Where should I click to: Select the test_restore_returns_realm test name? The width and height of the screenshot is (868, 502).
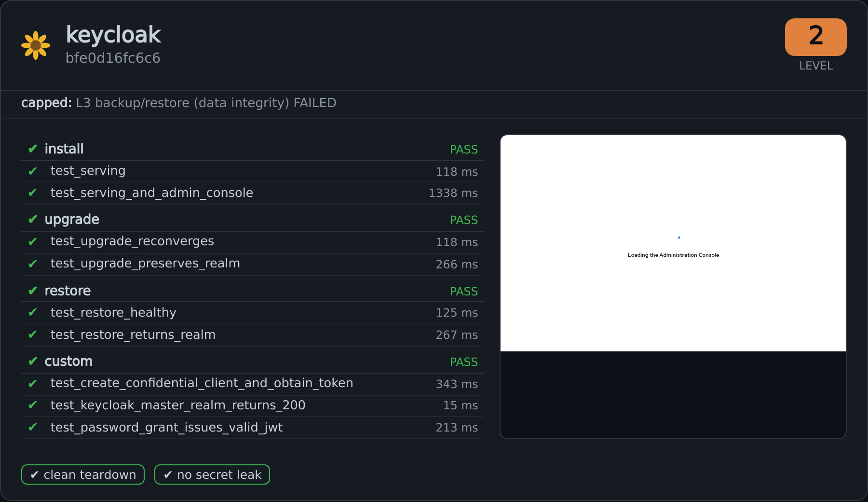(133, 335)
